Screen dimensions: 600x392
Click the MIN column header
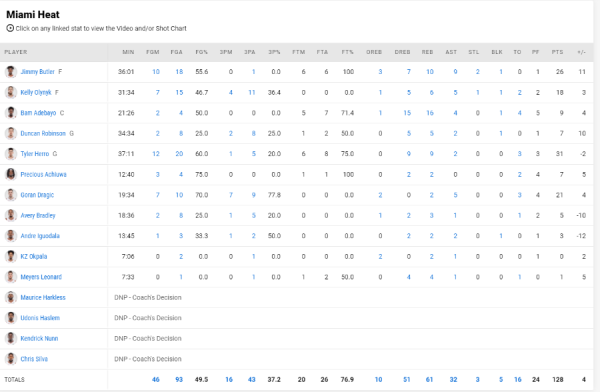pos(128,52)
